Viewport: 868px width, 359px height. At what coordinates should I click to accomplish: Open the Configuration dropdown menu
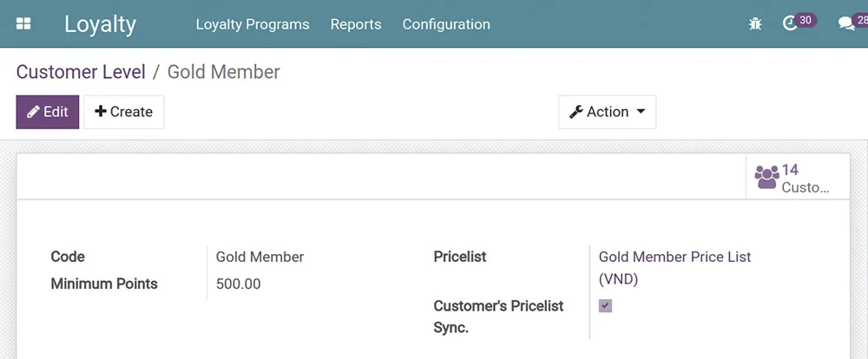[446, 24]
